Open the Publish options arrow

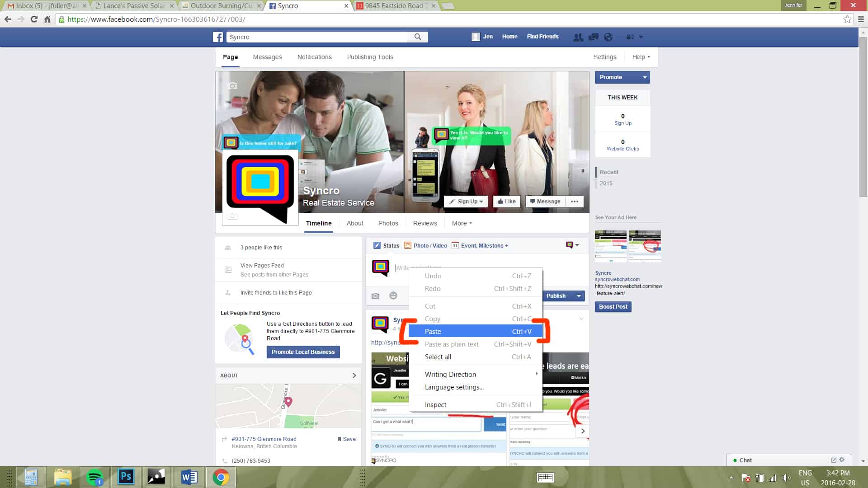tap(579, 296)
